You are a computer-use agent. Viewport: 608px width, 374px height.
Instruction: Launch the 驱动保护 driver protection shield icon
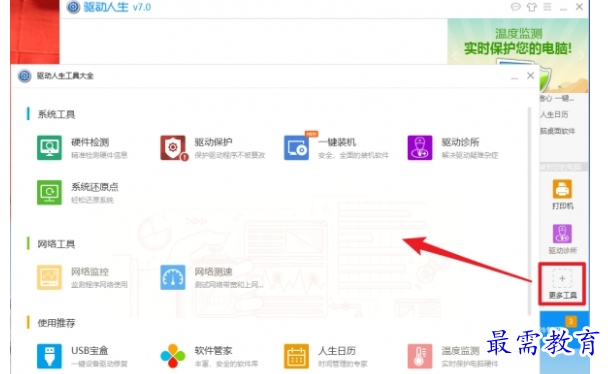pyautogui.click(x=173, y=148)
